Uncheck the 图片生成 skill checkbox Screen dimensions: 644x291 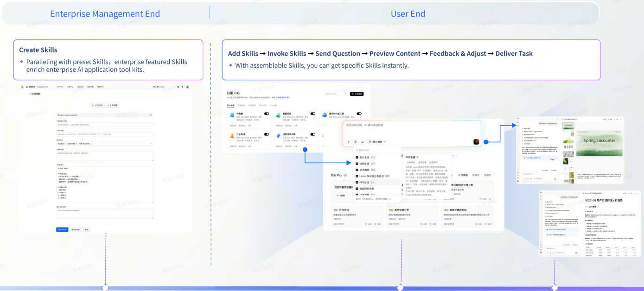(x=357, y=158)
